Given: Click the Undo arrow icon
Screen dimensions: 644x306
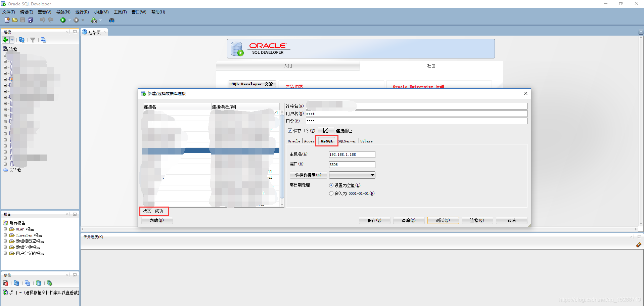Looking at the screenshot, I should pos(43,20).
